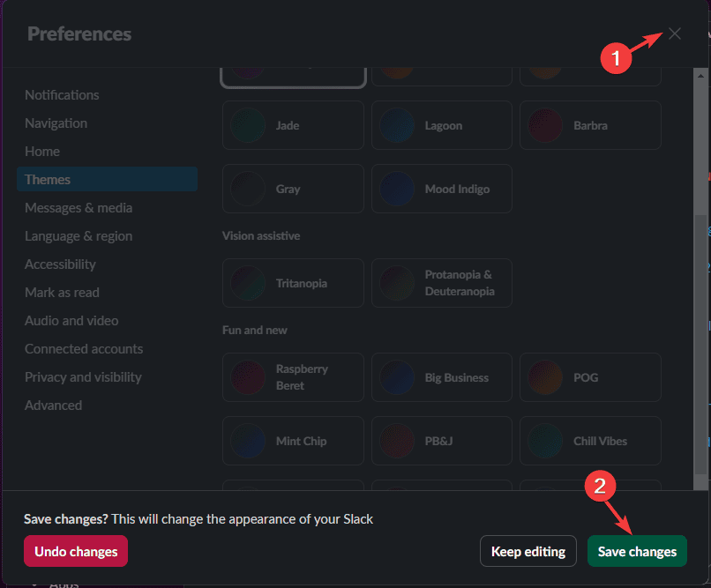711x588 pixels.
Task: Open the Notifications preferences section
Action: point(62,95)
